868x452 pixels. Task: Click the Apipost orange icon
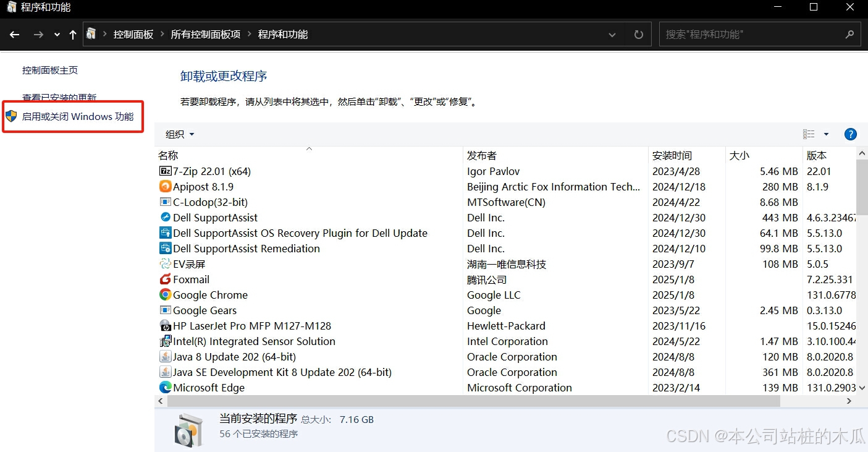(165, 187)
